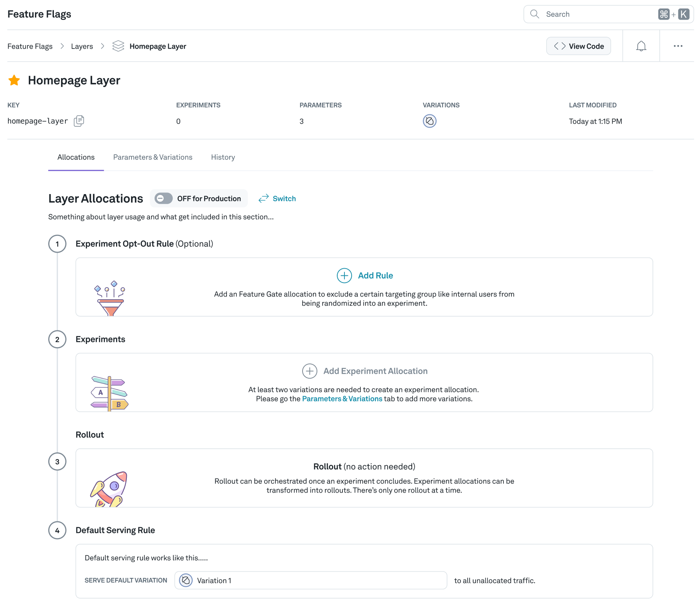Open the notifications bell

(x=641, y=46)
